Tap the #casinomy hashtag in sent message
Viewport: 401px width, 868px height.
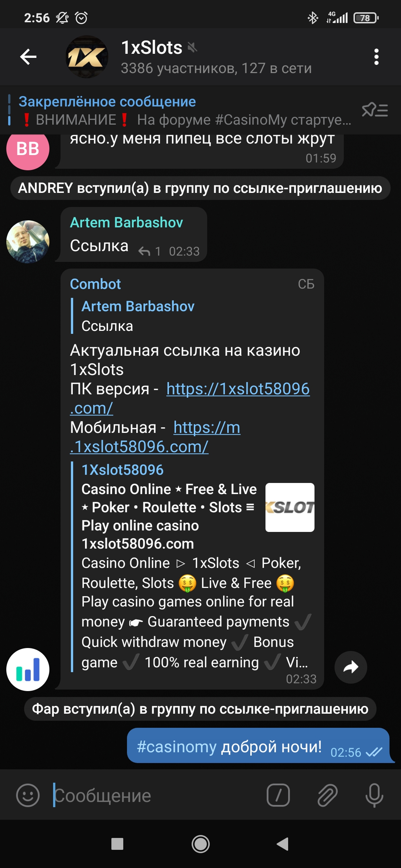(176, 746)
